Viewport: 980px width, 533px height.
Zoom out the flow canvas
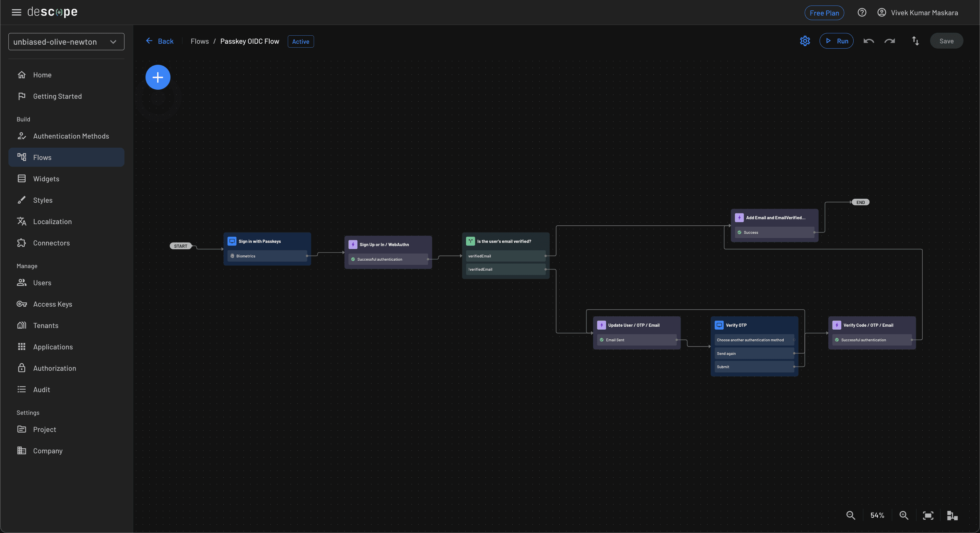[x=851, y=515]
